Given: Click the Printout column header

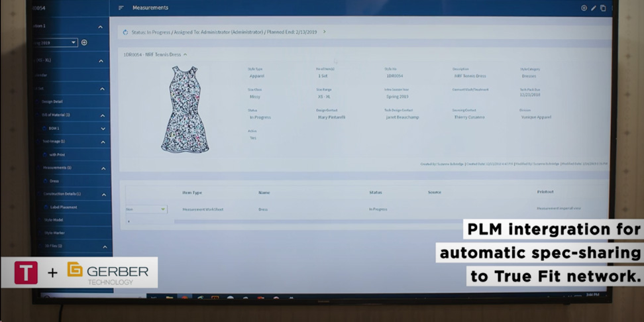Looking at the screenshot, I should coord(545,191).
